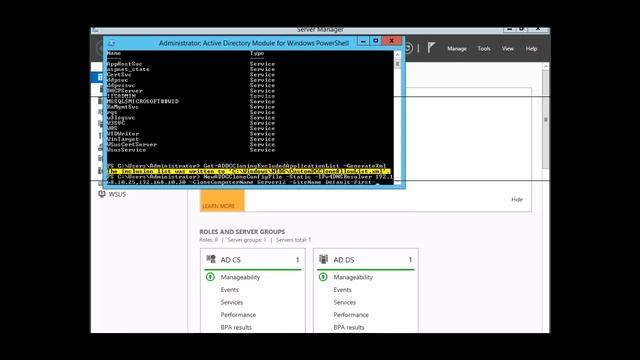Click the PowerShell scrollbar up arrow
The height and width of the screenshot is (360, 640).
click(397, 54)
